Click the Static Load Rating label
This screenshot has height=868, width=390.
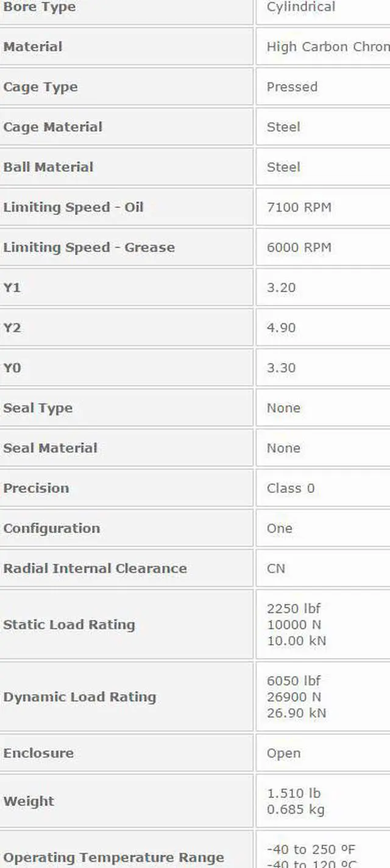69,625
